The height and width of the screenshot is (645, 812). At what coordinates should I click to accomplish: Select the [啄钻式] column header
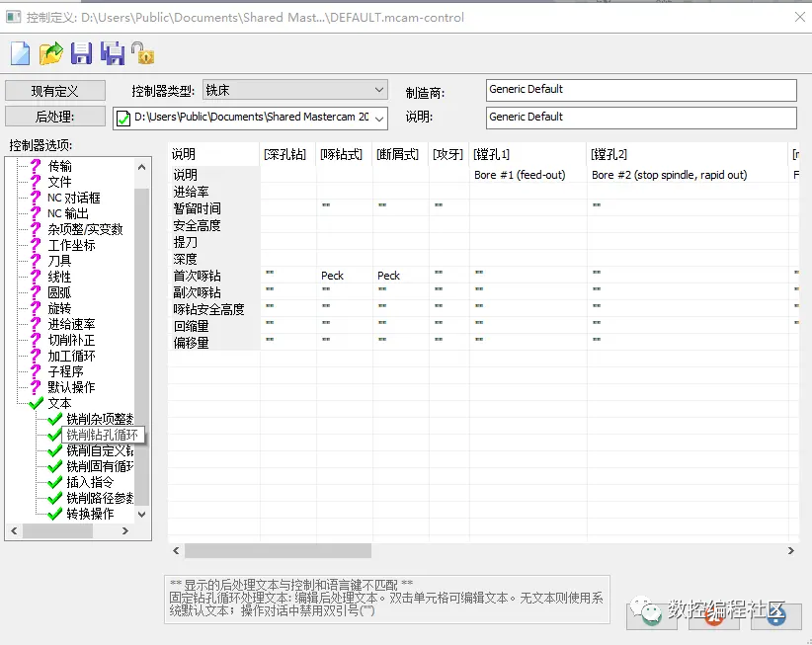pyautogui.click(x=341, y=154)
